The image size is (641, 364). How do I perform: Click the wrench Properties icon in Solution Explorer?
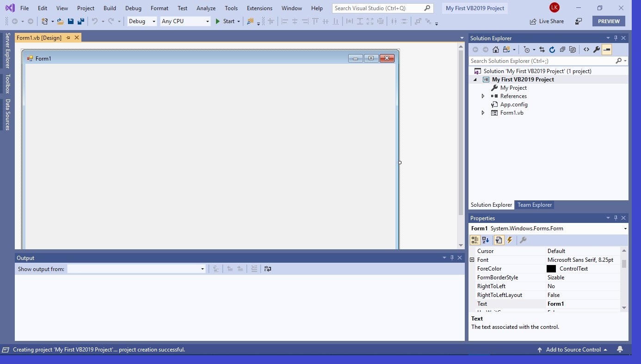[597, 49]
